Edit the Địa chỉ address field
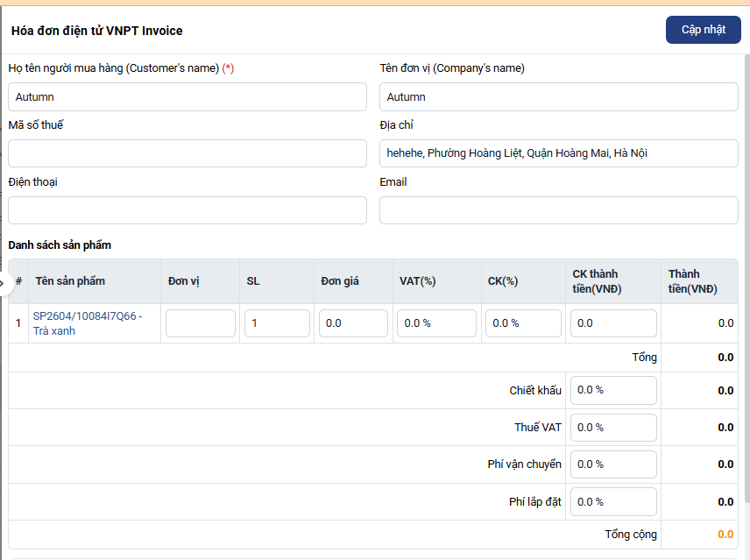The height and width of the screenshot is (560, 750). click(x=558, y=153)
